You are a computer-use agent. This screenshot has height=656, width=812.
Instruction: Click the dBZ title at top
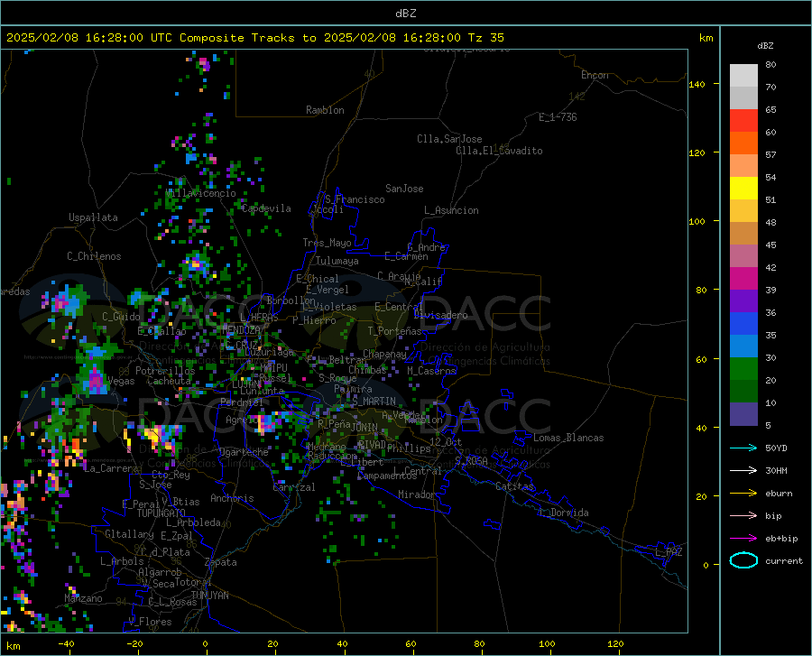pos(405,14)
